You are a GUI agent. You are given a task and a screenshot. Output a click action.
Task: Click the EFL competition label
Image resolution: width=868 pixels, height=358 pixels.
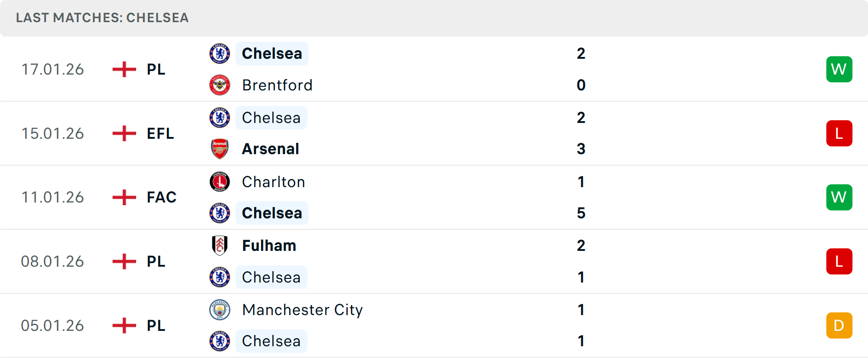160,133
